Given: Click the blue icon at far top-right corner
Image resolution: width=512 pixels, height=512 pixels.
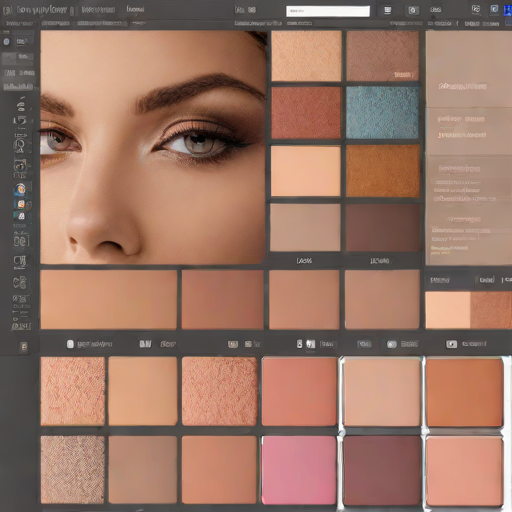Looking at the screenshot, I should point(508,10).
